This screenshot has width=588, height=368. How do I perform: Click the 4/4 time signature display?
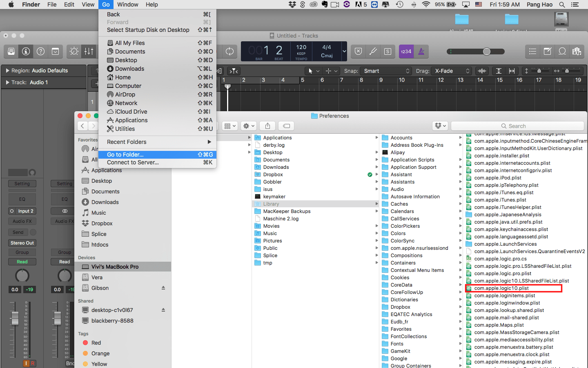pos(327,47)
